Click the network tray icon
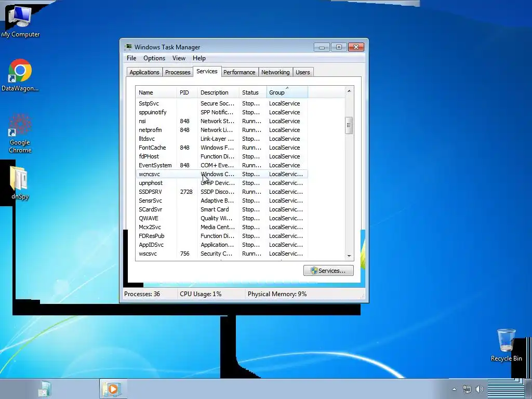The width and height of the screenshot is (532, 399). click(467, 389)
